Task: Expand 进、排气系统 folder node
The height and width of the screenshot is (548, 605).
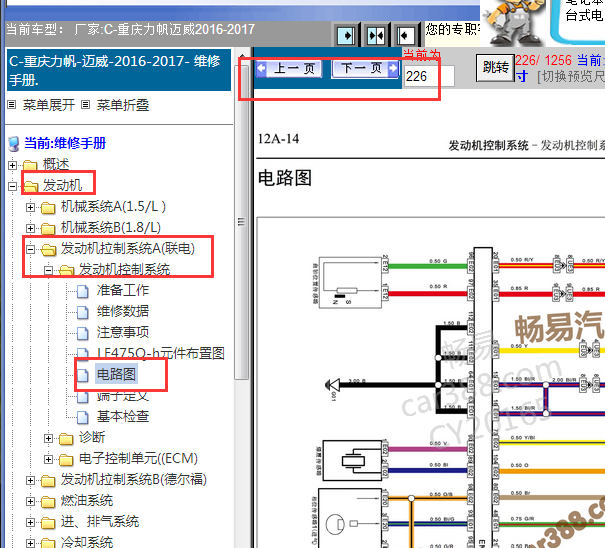Action: (x=30, y=523)
